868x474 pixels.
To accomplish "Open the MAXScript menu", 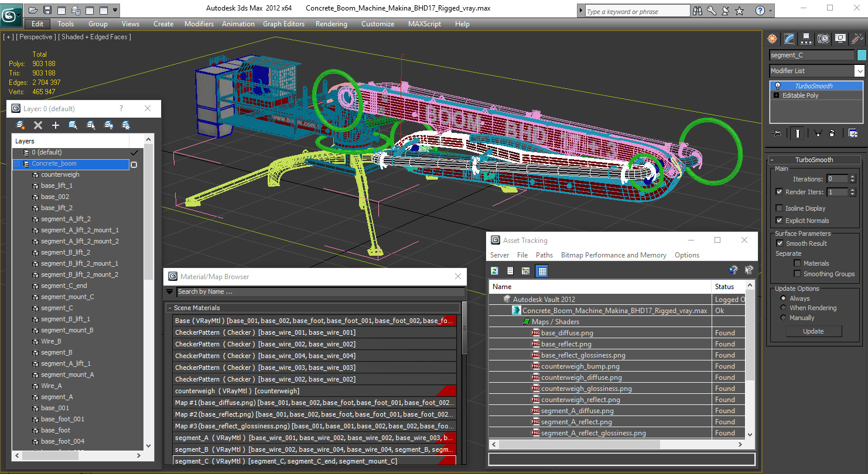I will click(425, 24).
